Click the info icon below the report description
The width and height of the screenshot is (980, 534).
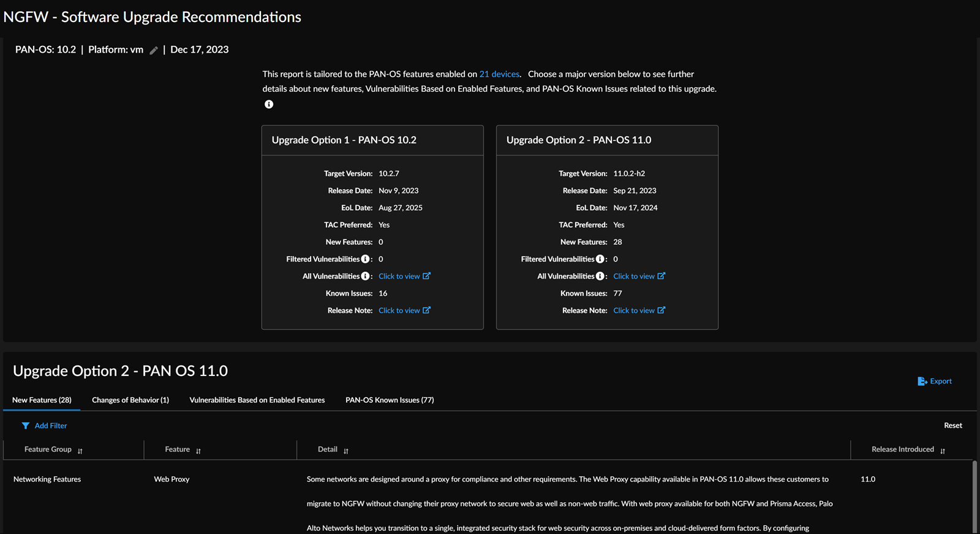click(269, 104)
